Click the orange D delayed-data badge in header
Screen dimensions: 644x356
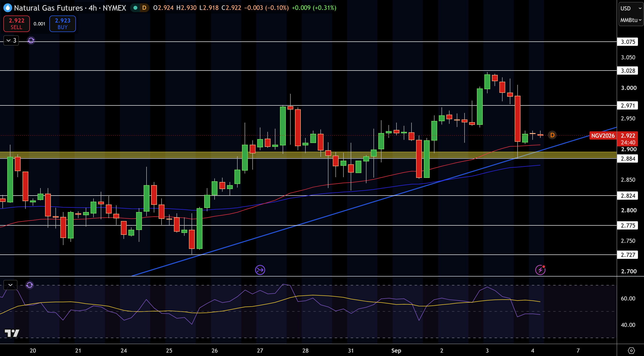pos(144,8)
